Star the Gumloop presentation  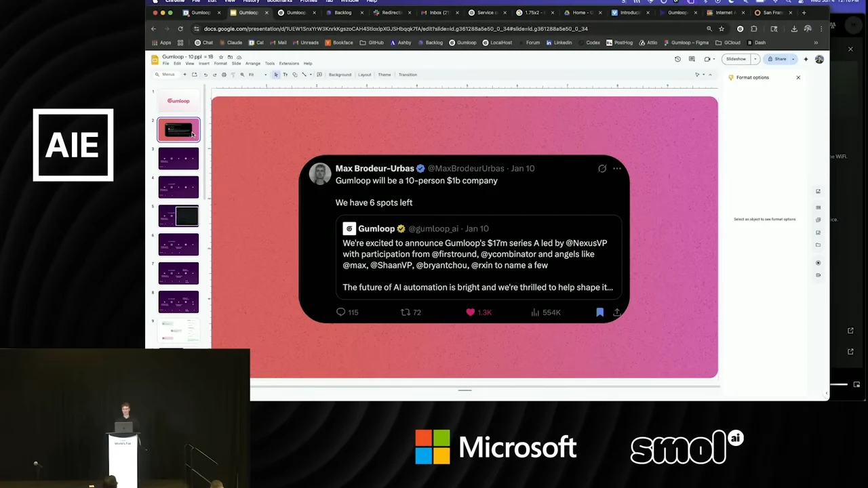click(x=221, y=57)
